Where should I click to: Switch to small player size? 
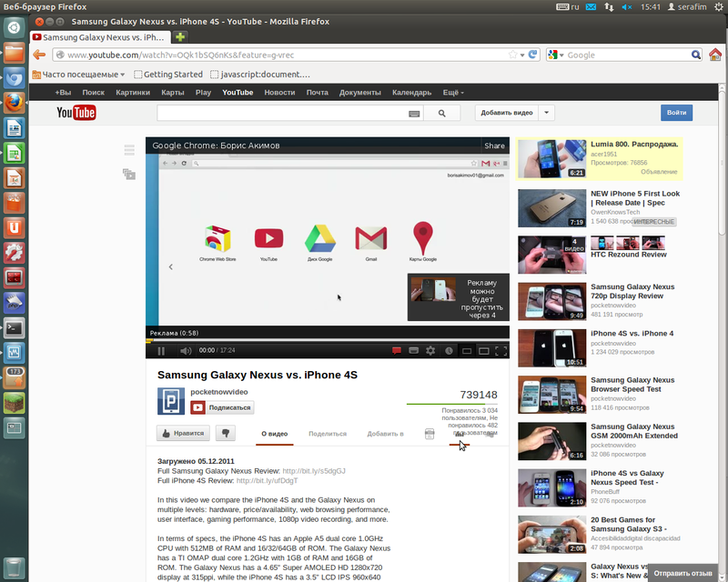[467, 351]
